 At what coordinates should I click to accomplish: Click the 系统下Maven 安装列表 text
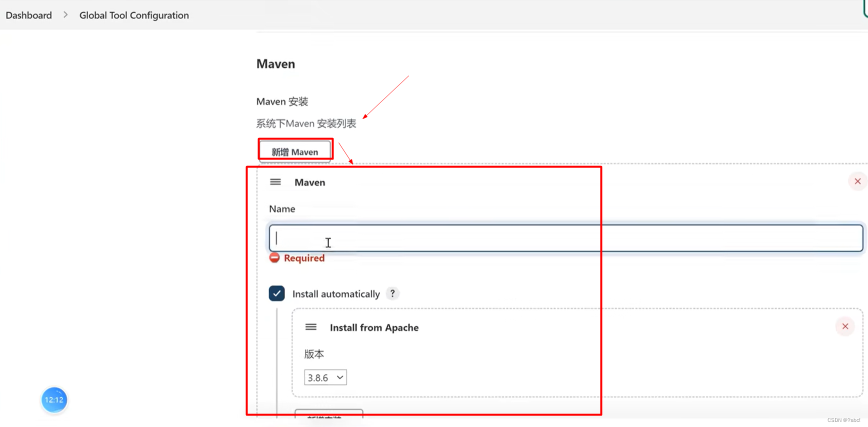[x=306, y=123]
